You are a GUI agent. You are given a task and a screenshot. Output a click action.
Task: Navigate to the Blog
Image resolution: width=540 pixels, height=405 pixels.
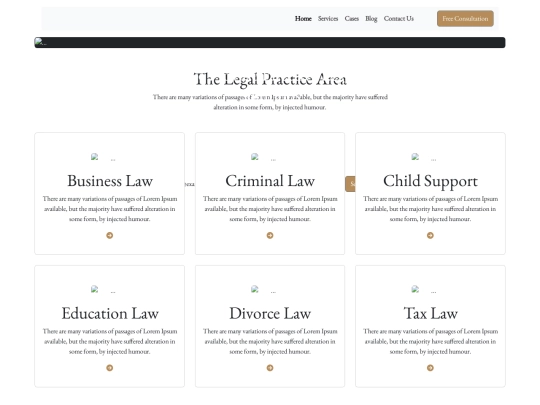(x=371, y=19)
